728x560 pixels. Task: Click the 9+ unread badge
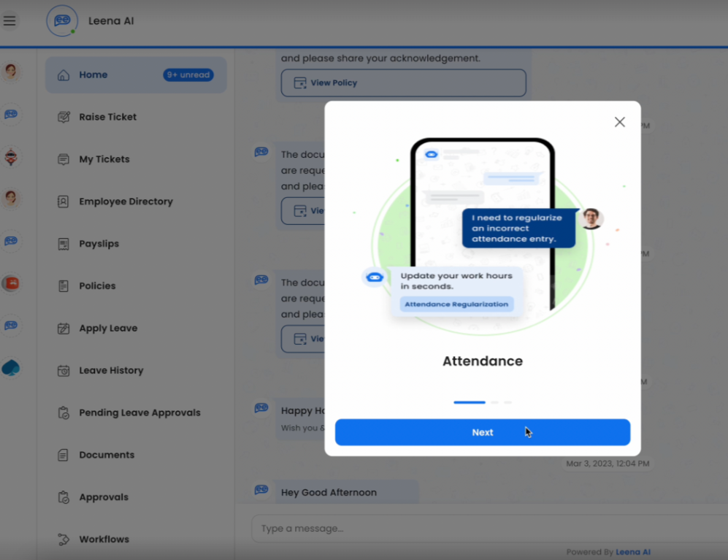(188, 74)
